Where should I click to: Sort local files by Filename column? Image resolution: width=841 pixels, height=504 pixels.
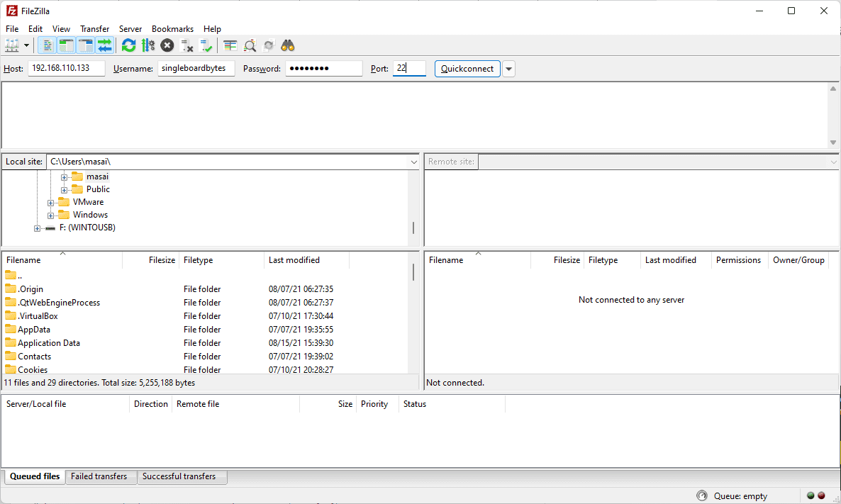62,260
